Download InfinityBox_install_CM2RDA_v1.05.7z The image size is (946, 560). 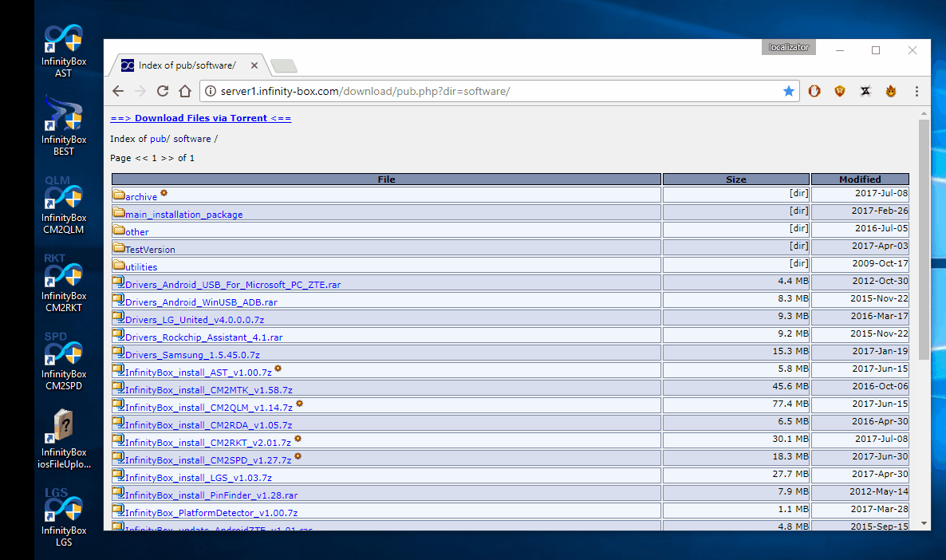point(209,425)
